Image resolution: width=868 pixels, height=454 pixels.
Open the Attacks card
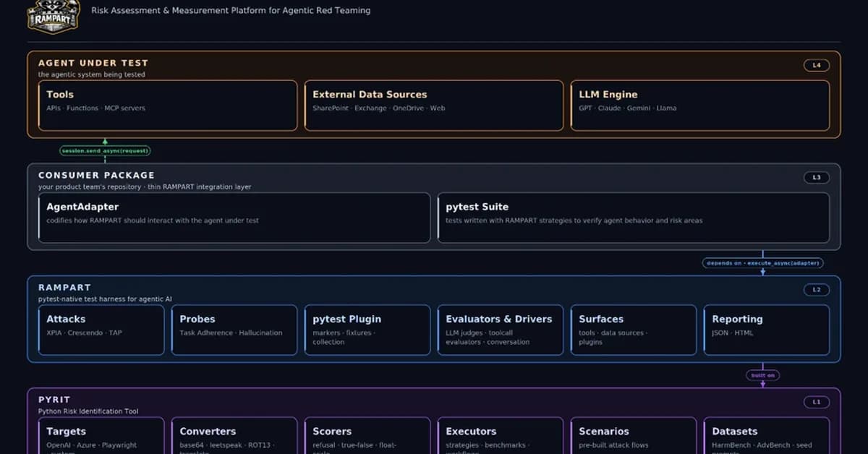pyautogui.click(x=101, y=330)
